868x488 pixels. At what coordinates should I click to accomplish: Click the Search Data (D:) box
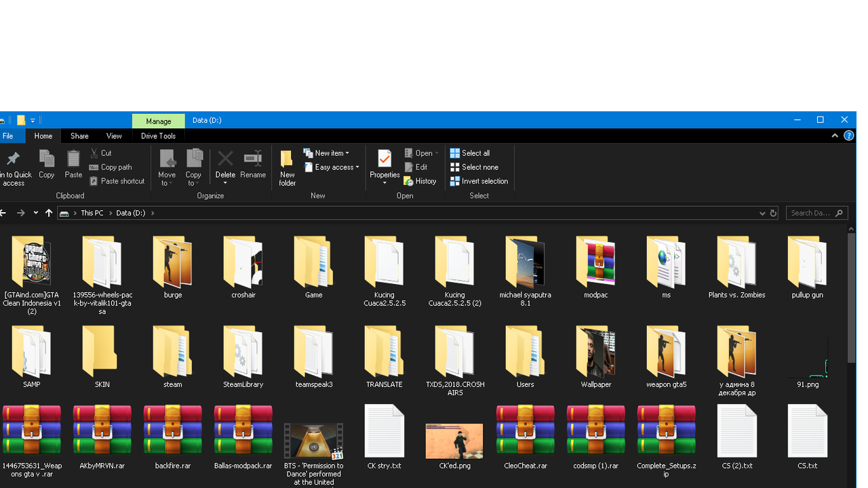(x=817, y=213)
